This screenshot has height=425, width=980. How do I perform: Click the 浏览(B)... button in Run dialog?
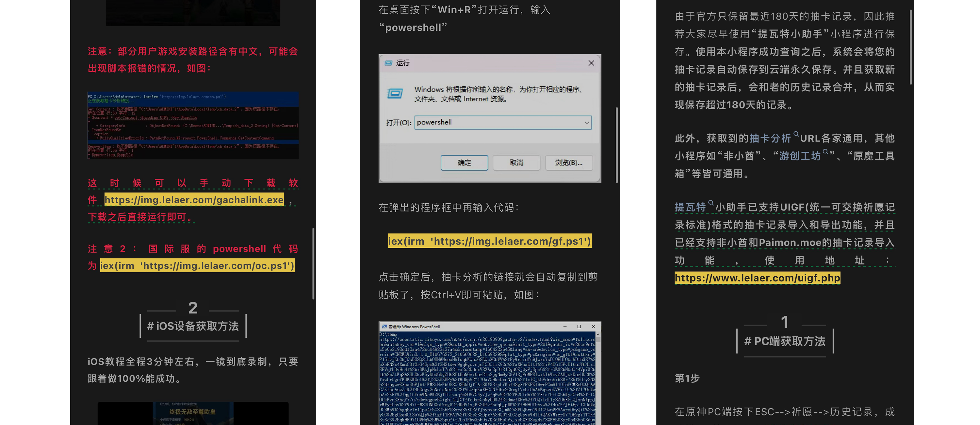(x=569, y=162)
